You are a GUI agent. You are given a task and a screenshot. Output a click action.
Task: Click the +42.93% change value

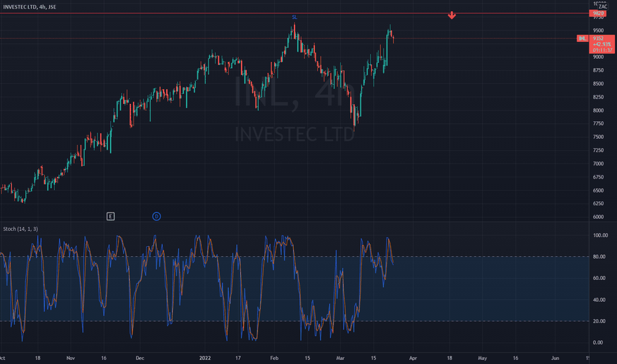pos(602,44)
